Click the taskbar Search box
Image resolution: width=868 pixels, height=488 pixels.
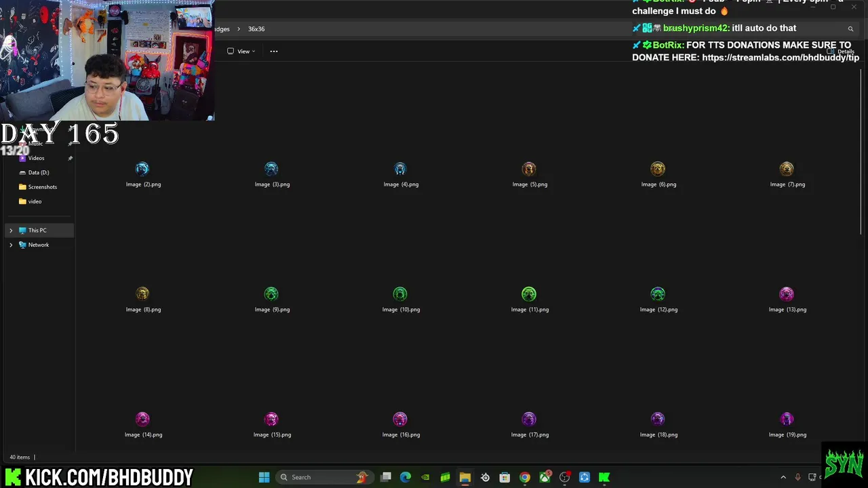pos(324,477)
